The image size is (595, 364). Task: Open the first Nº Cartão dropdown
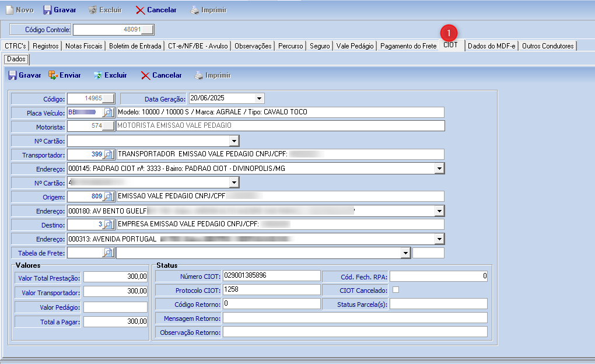click(x=234, y=141)
